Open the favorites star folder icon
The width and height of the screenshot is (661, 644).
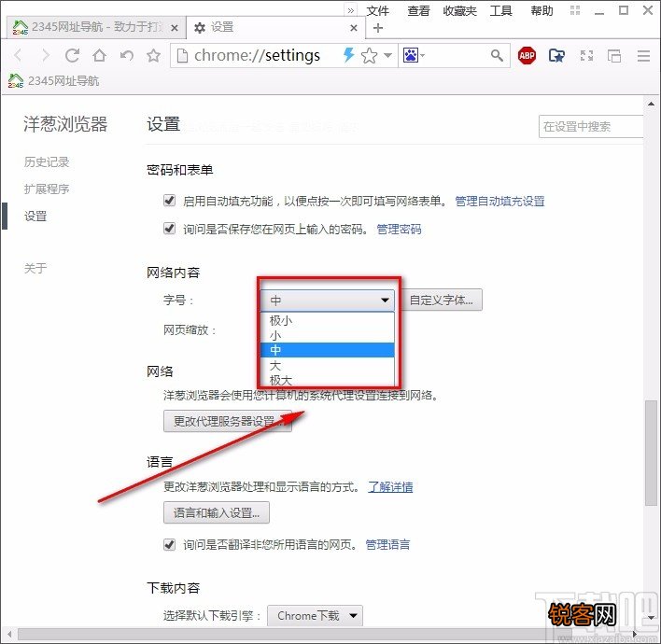click(556, 55)
